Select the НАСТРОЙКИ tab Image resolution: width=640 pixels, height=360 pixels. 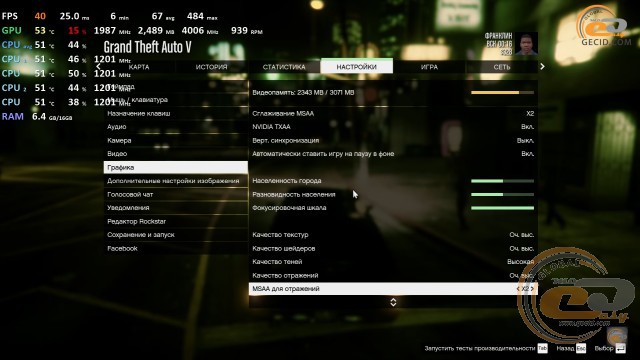click(x=357, y=66)
